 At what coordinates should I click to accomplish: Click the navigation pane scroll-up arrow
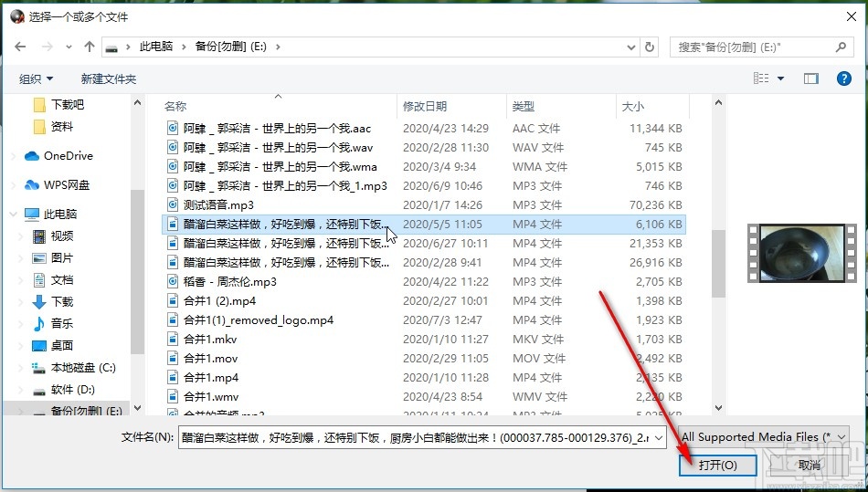click(137, 103)
